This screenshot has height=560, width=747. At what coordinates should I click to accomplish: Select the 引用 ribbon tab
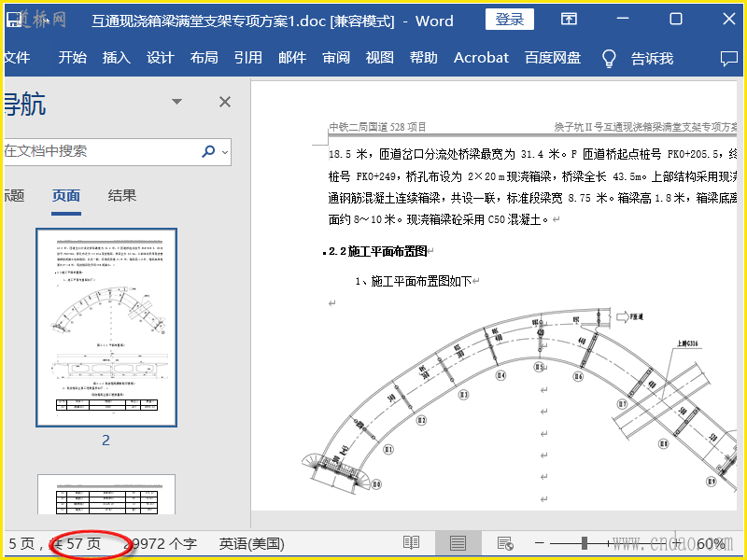tap(247, 58)
